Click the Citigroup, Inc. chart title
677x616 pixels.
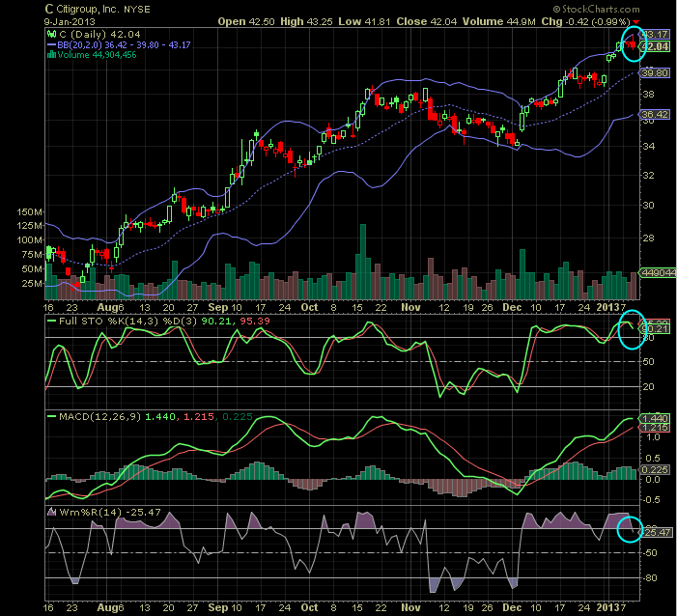click(x=98, y=9)
